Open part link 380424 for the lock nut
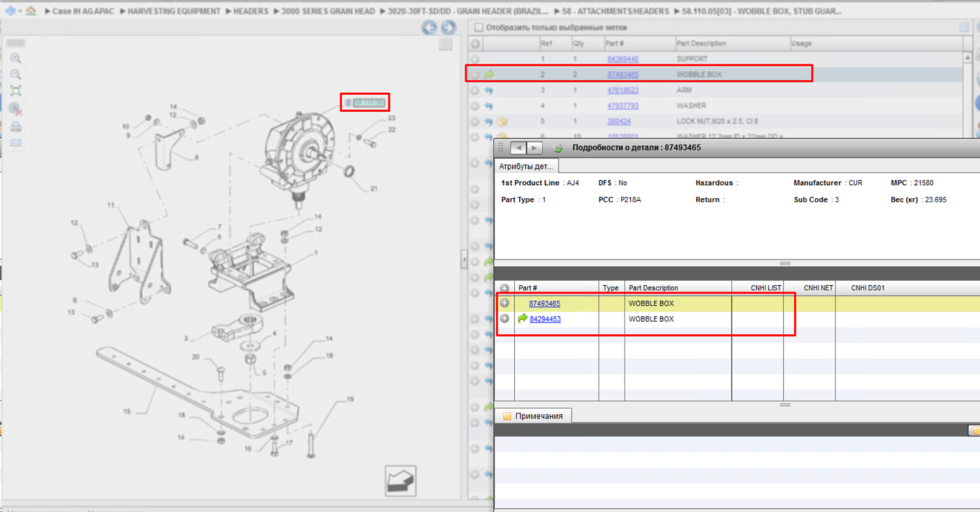Image resolution: width=980 pixels, height=512 pixels. coord(619,122)
